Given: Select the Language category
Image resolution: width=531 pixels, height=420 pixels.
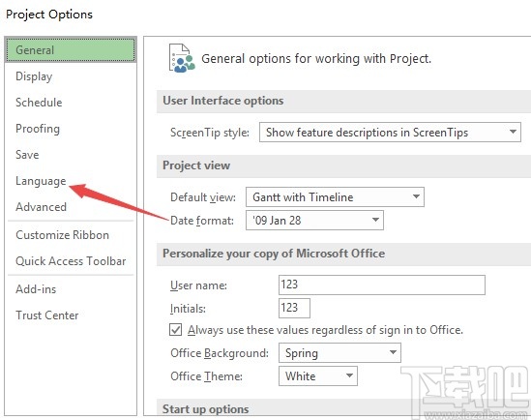Looking at the screenshot, I should click(x=41, y=181).
